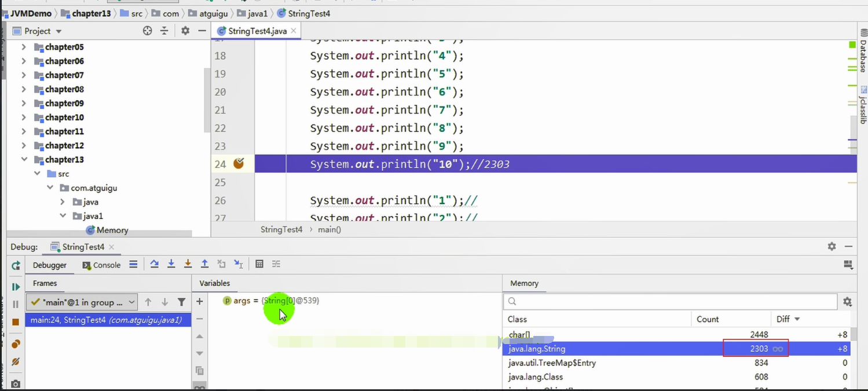Click editor vertical scrollbar thumb
The width and height of the screenshot is (868, 391).
[853, 133]
